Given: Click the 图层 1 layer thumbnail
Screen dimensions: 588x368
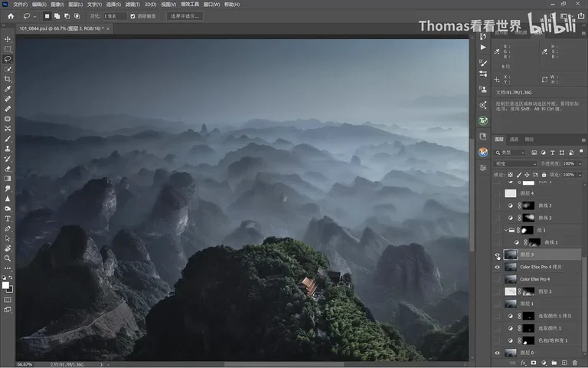Looking at the screenshot, I should (x=511, y=304).
